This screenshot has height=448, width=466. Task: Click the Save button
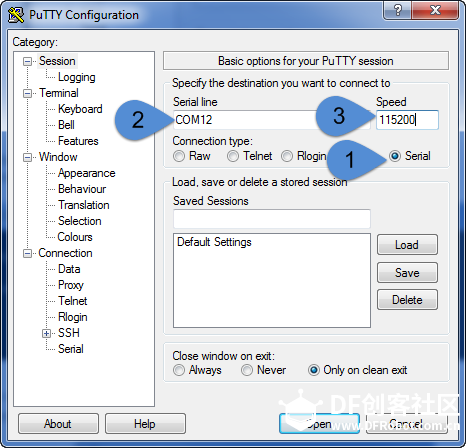tap(407, 273)
